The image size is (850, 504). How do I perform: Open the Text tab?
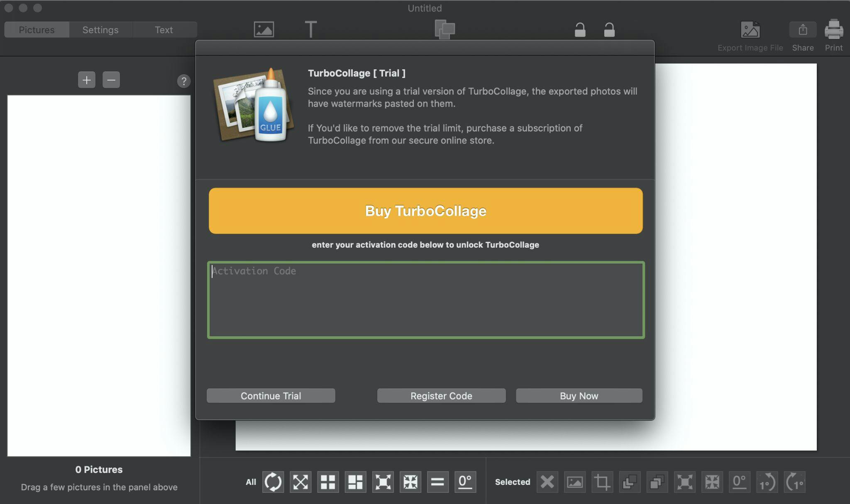tap(164, 30)
